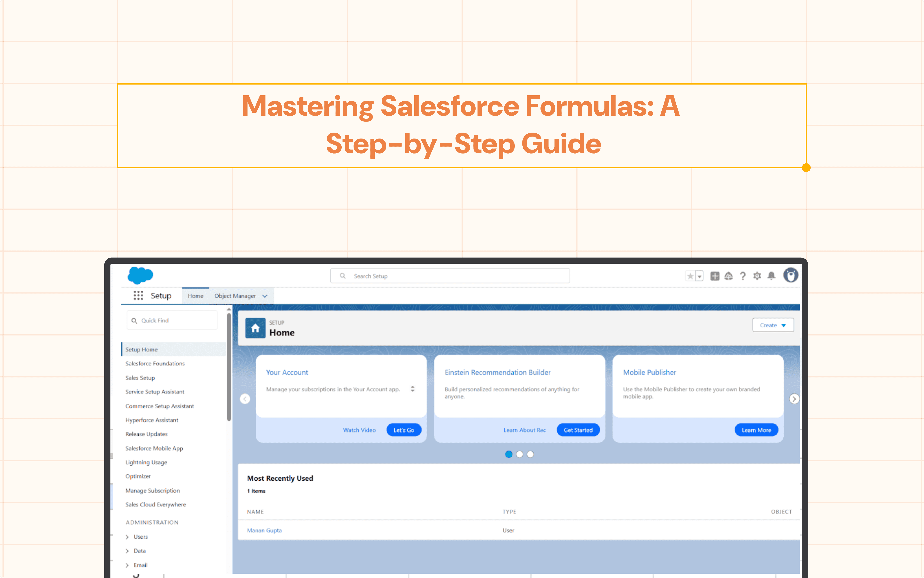The height and width of the screenshot is (578, 924).
Task: Open Release Updates
Action: 147,434
